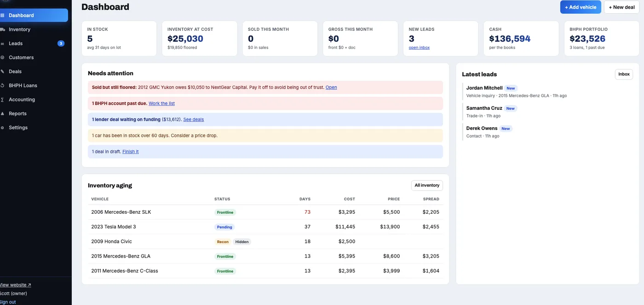Image resolution: width=644 pixels, height=305 pixels.
Task: Click the $3,205 spread value
Action: [x=431, y=256]
